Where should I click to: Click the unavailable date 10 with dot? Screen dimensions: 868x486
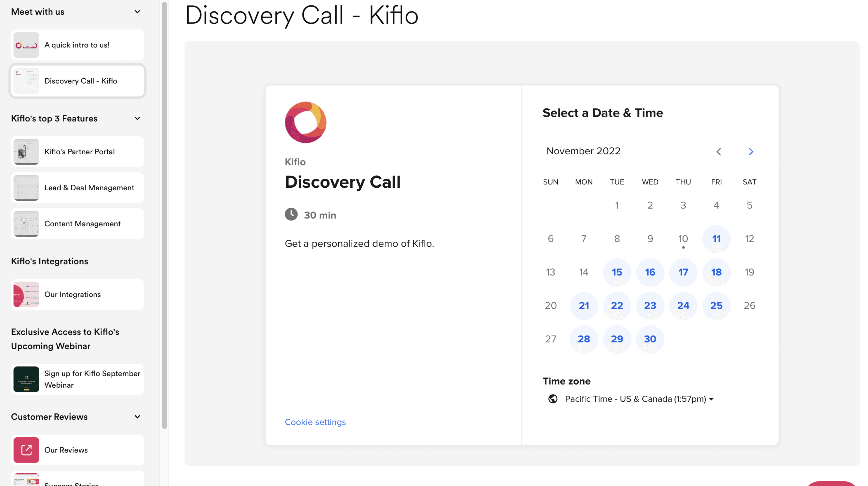683,239
